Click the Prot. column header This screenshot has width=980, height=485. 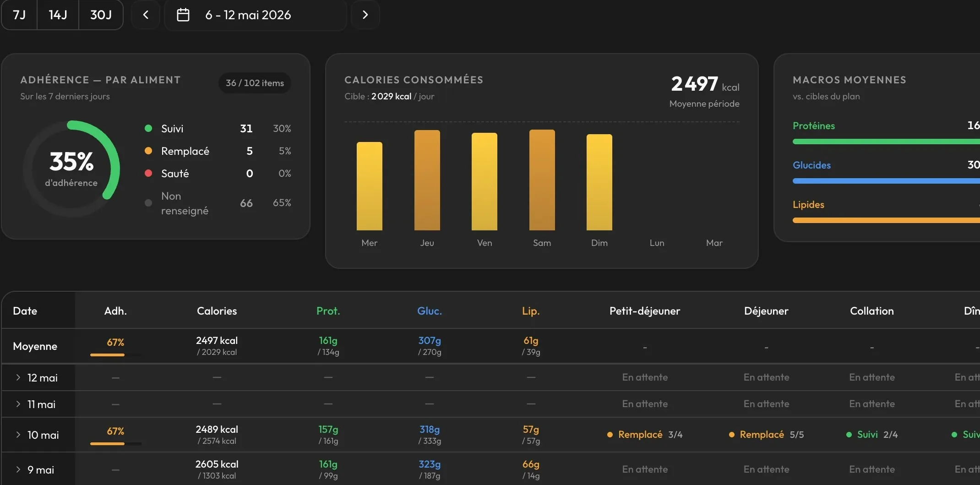(328, 311)
